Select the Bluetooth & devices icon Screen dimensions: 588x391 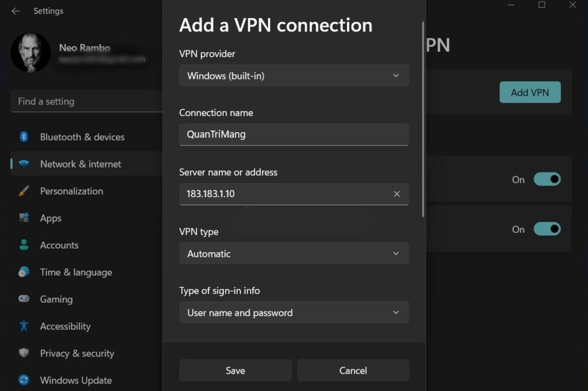click(24, 137)
